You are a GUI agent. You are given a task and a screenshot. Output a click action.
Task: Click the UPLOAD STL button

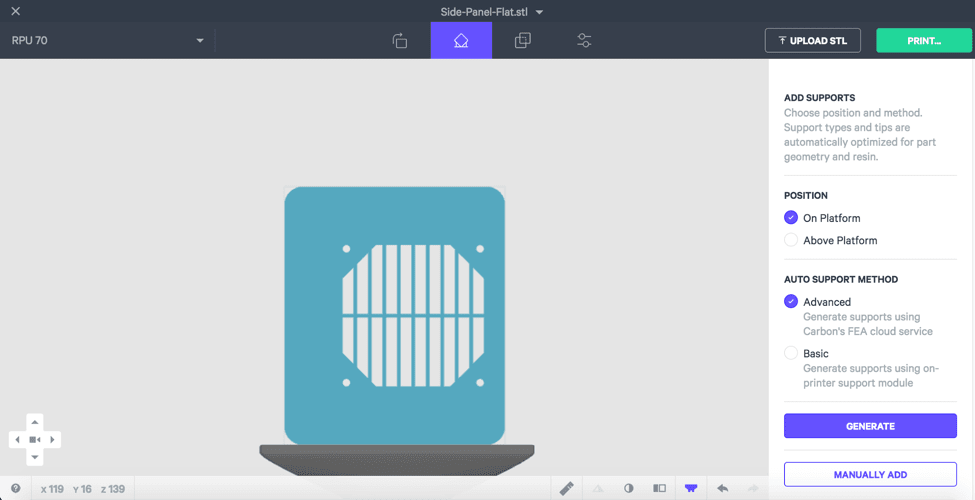pos(813,40)
